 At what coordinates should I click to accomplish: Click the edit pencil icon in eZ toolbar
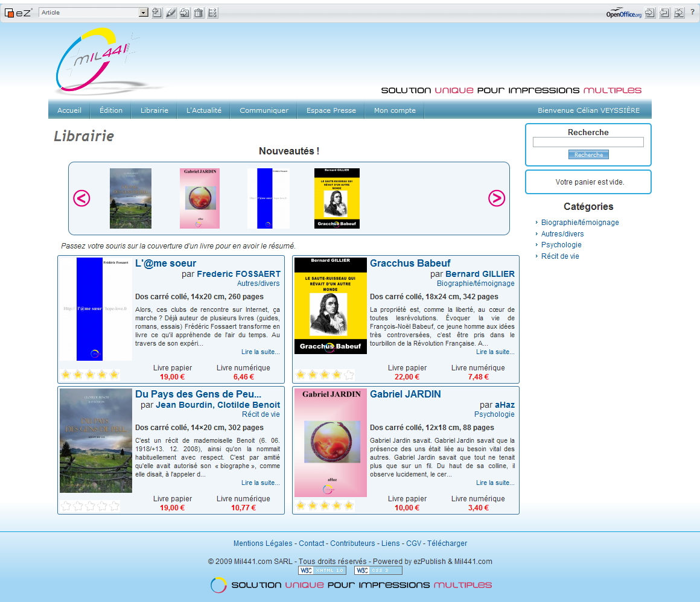tap(171, 13)
